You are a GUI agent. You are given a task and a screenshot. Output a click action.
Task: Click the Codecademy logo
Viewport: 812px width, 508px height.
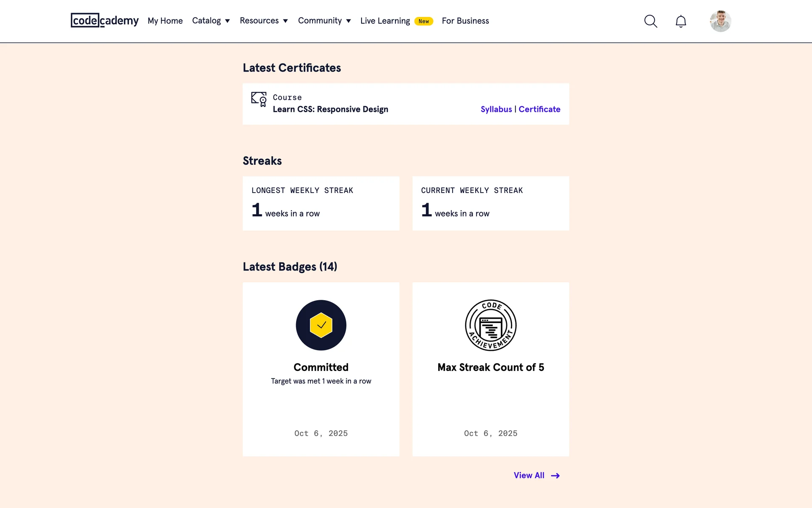click(x=104, y=20)
